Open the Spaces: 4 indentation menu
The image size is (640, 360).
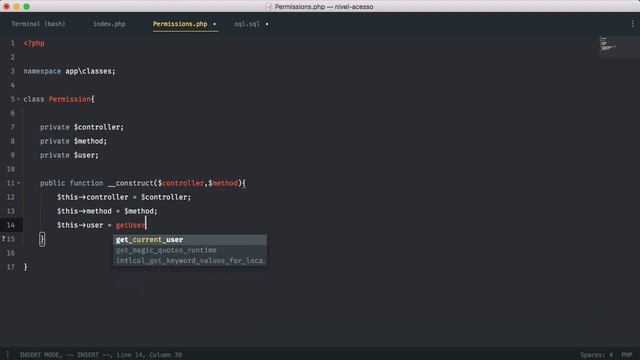pyautogui.click(x=596, y=355)
